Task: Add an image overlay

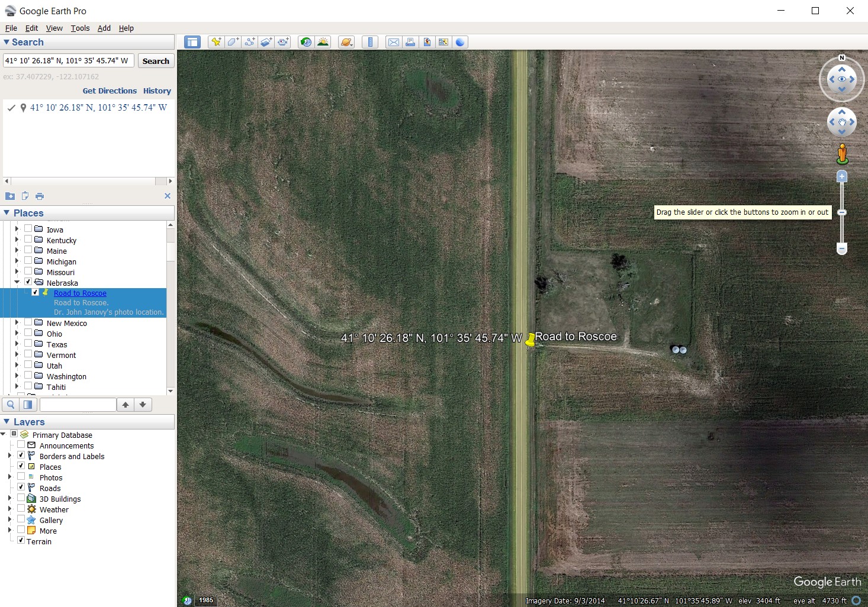Action: 266,42
